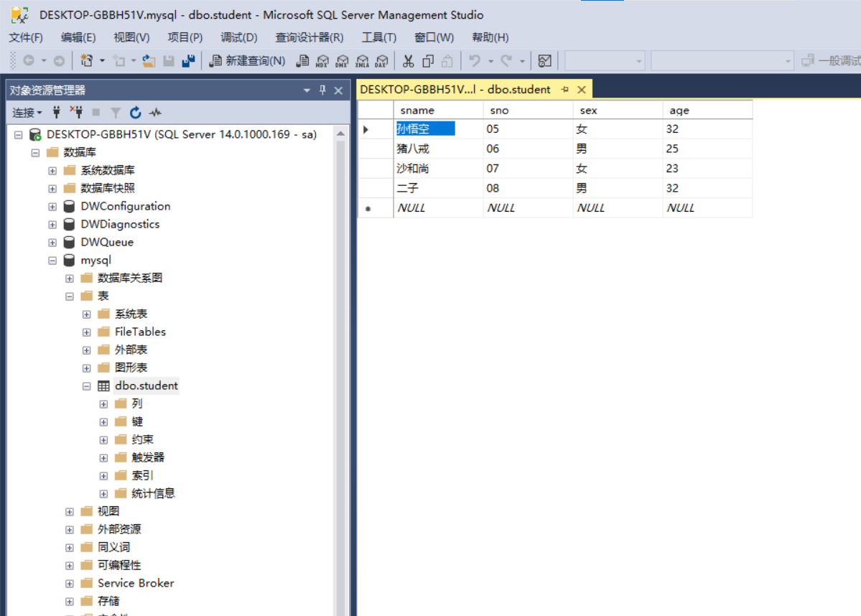Click the Filter funnel icon
The width and height of the screenshot is (861, 616).
pyautogui.click(x=116, y=113)
